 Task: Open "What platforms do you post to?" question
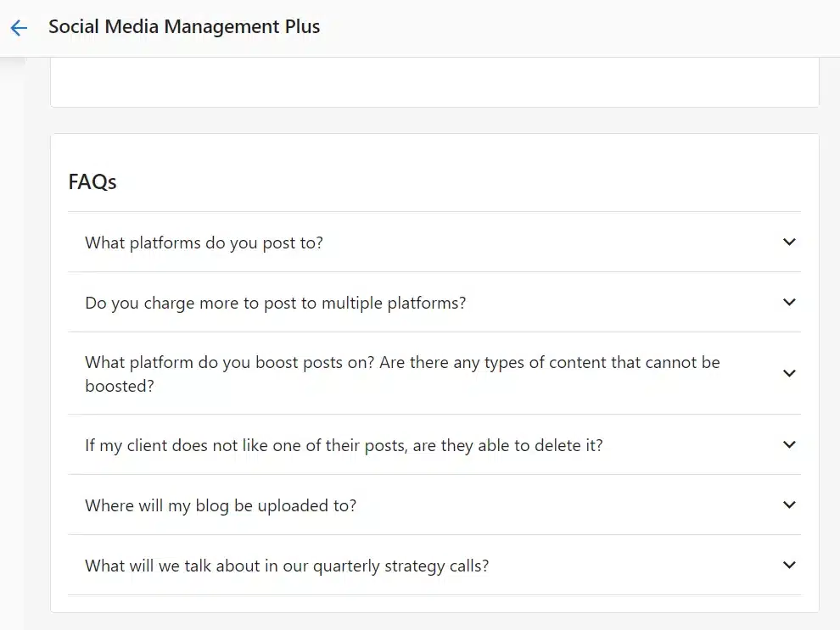(203, 242)
